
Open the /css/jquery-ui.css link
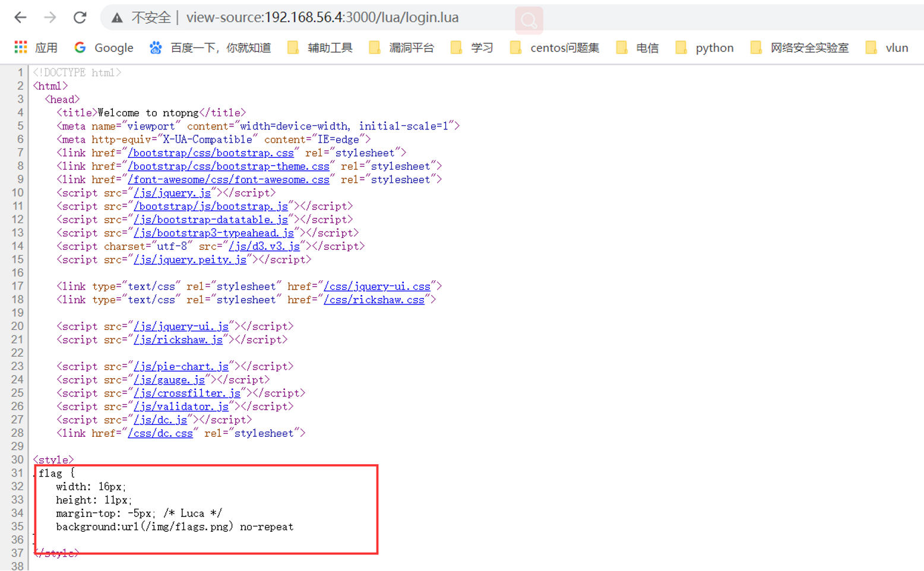tap(377, 287)
